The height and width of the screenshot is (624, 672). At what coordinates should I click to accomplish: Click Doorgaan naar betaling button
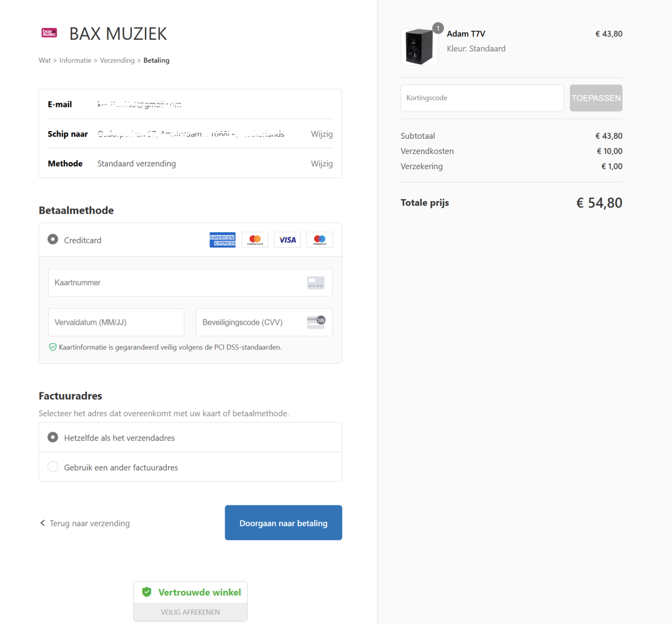coord(283,523)
